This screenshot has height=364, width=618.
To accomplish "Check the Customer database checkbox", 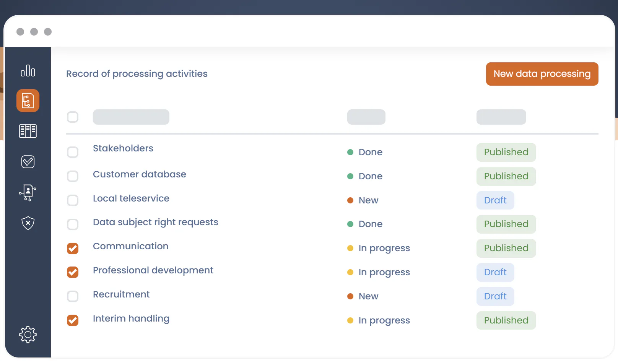I will 73,176.
